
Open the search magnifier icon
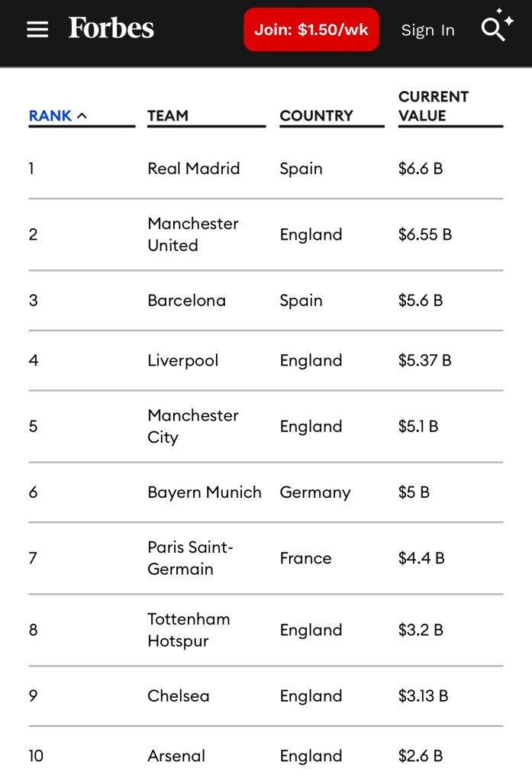point(494,30)
